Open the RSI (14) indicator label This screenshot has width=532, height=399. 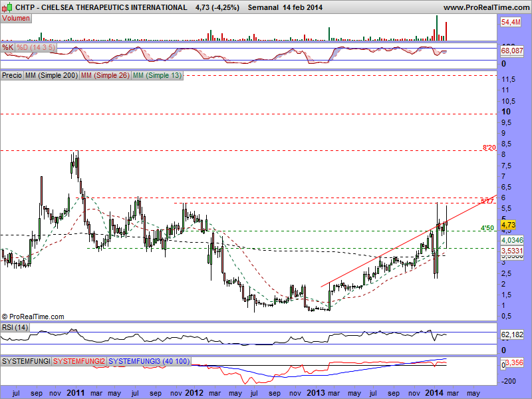tap(15, 327)
